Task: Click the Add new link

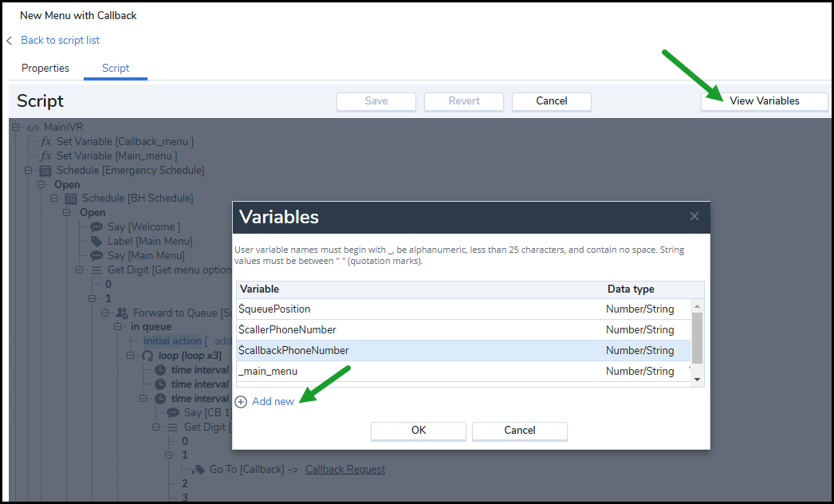Action: [x=273, y=402]
